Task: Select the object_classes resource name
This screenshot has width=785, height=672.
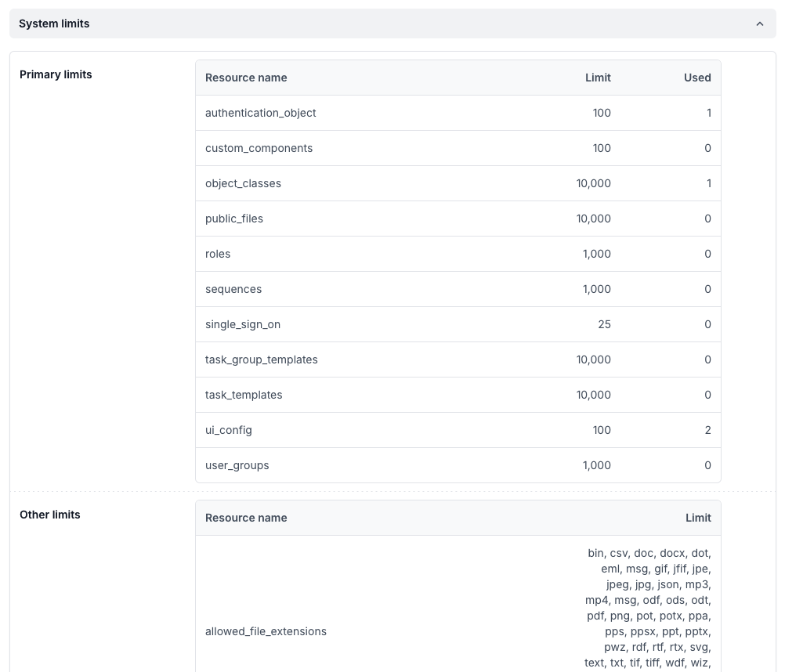Action: click(x=243, y=183)
